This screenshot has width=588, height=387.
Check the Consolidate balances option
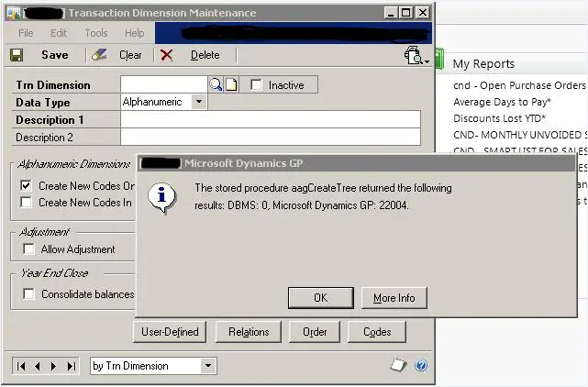click(x=28, y=294)
